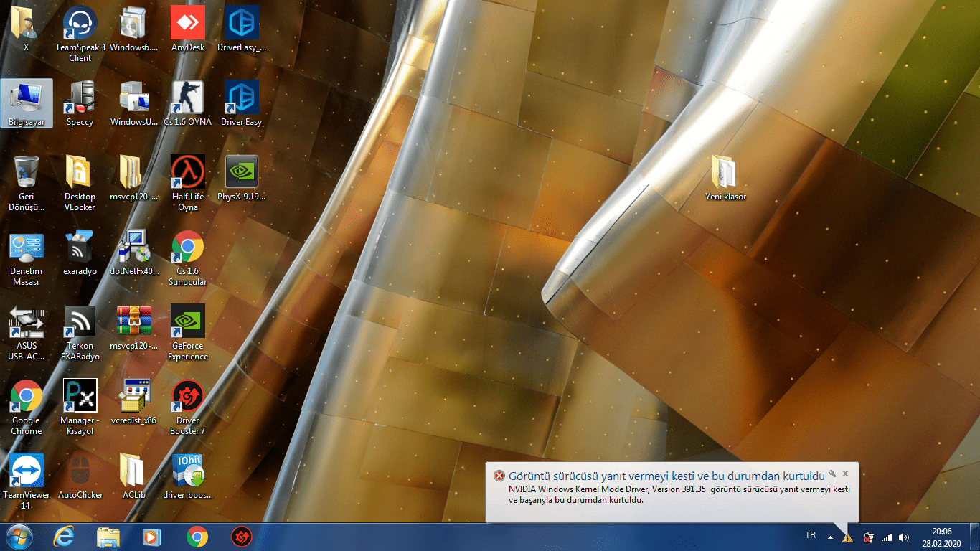Select the Yeni klasör folder
Viewport: 980px width, 551px height.
(x=725, y=178)
